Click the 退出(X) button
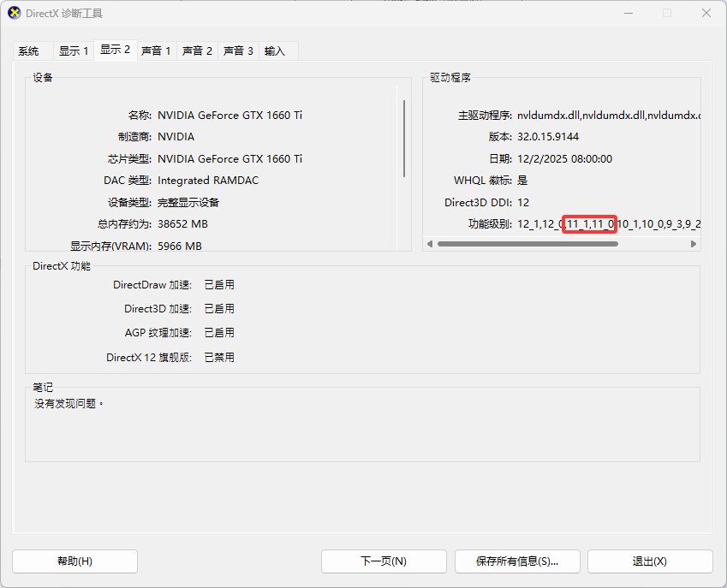This screenshot has height=588, width=727. (x=650, y=561)
